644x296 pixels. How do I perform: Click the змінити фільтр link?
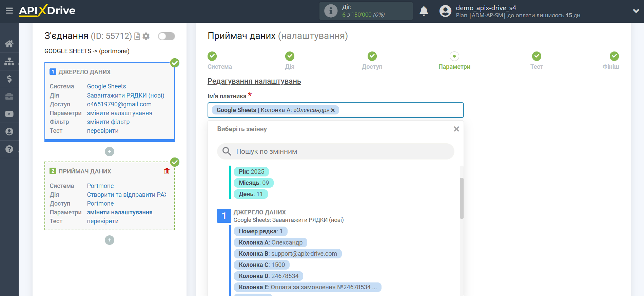click(x=108, y=122)
